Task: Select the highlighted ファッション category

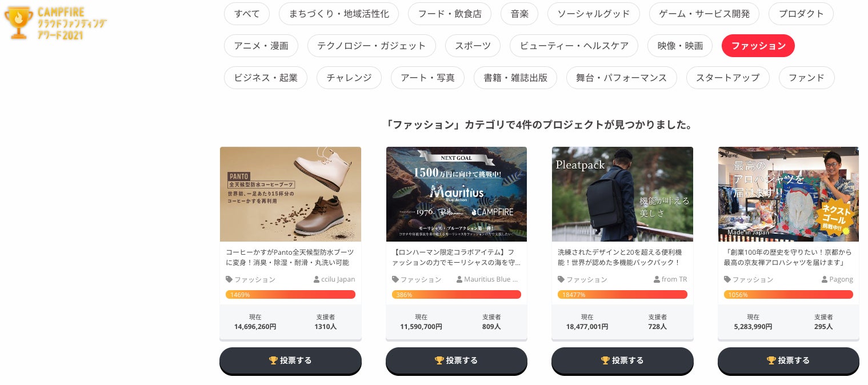Action: [x=758, y=46]
